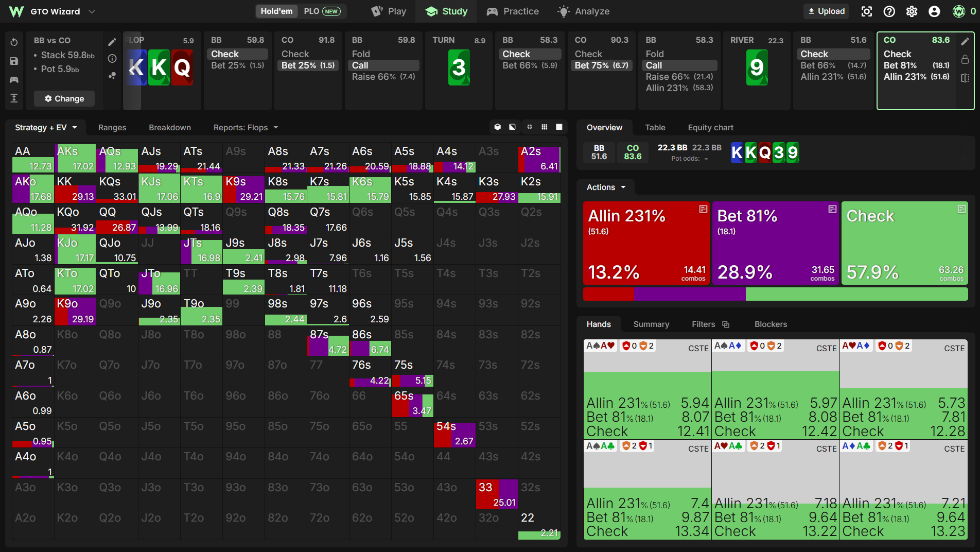The height and width of the screenshot is (552, 980).
Task: Switch game type to PLO
Action: 322,11
